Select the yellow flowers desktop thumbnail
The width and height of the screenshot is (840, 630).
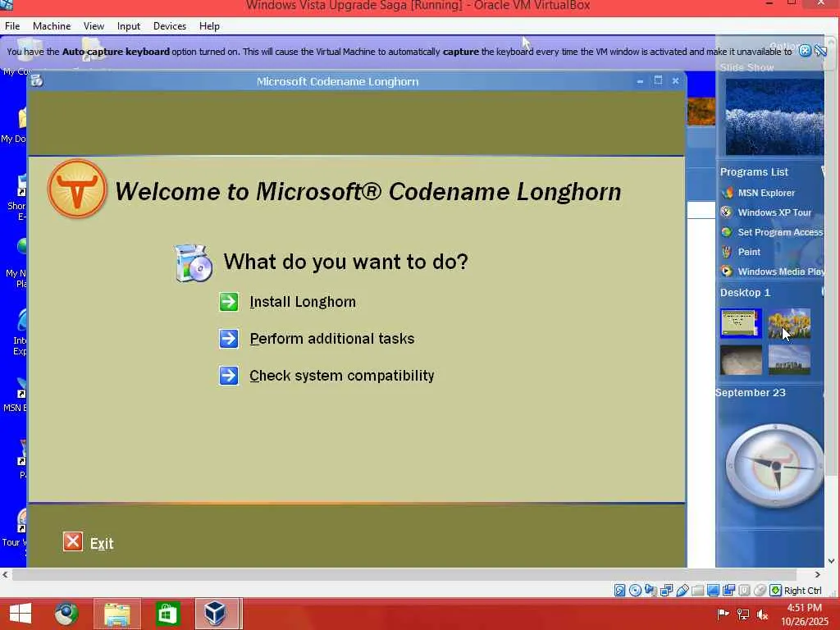pyautogui.click(x=789, y=323)
